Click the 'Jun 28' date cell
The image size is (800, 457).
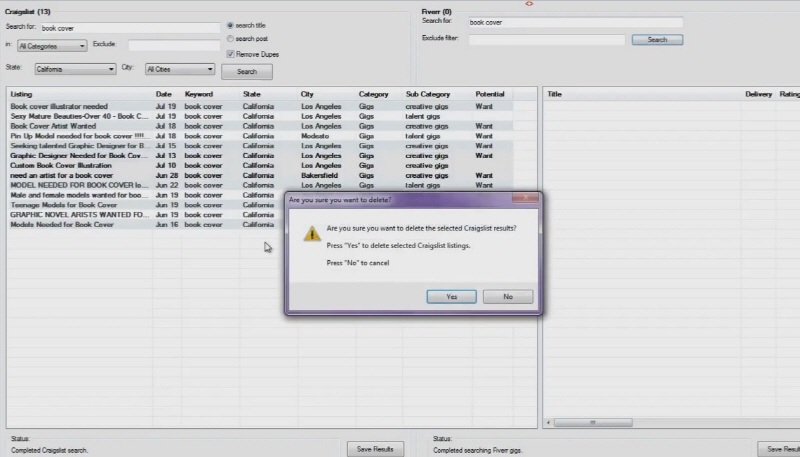[167, 175]
